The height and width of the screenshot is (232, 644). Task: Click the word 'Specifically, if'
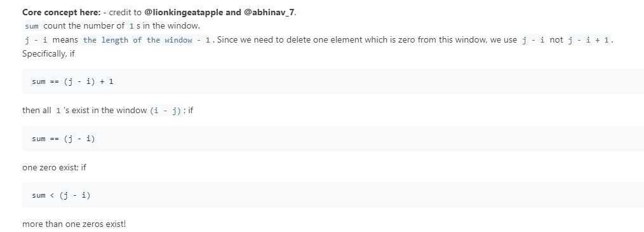[x=48, y=54]
